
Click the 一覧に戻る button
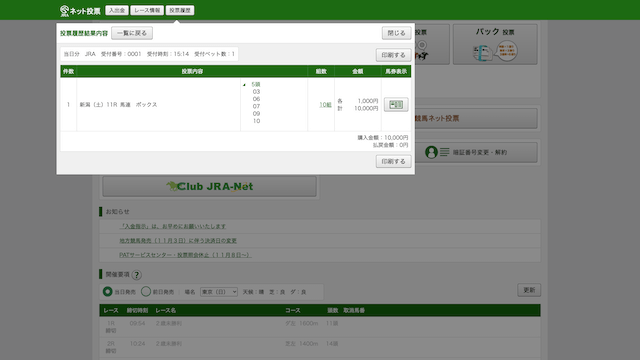point(132,33)
